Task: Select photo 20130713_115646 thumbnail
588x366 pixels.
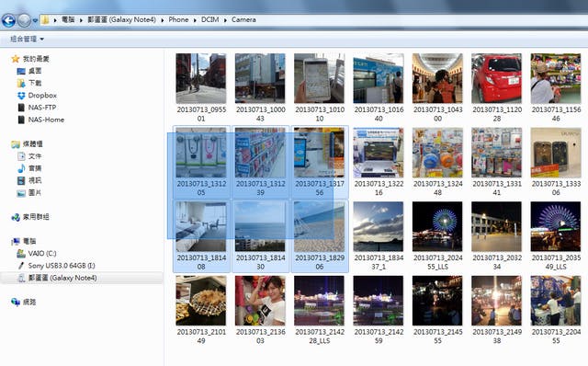Action: 556,78
